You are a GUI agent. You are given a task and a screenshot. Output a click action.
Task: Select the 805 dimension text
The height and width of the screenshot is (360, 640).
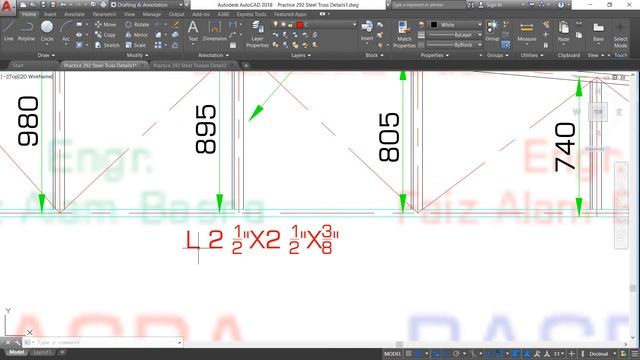click(x=389, y=137)
